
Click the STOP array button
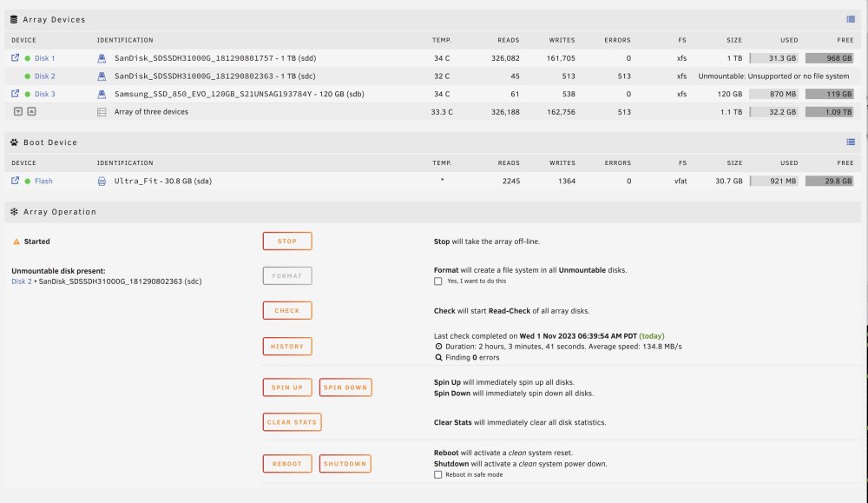[x=287, y=241]
